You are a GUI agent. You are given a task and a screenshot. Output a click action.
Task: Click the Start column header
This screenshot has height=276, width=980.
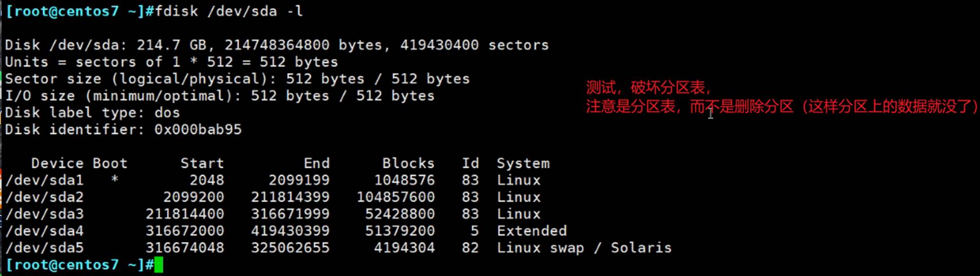click(202, 164)
